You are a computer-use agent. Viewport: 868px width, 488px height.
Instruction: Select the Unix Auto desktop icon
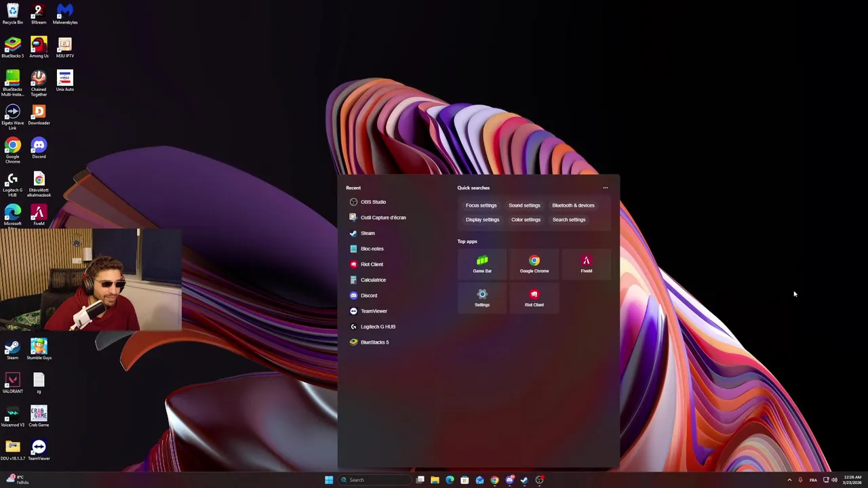tap(65, 81)
